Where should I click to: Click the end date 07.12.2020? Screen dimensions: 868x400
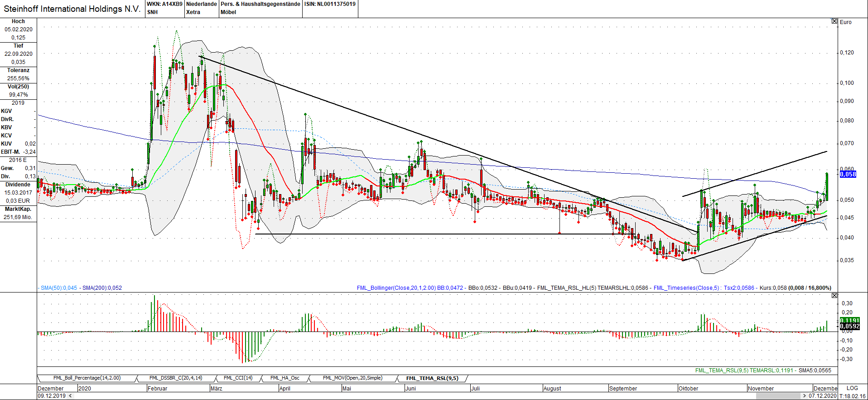(x=823, y=396)
